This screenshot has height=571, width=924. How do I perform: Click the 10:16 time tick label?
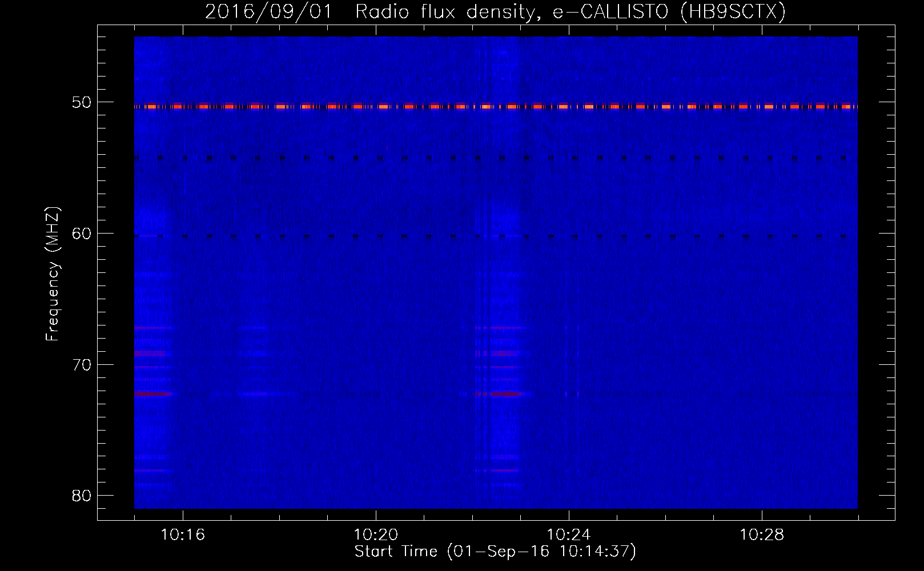pos(183,535)
